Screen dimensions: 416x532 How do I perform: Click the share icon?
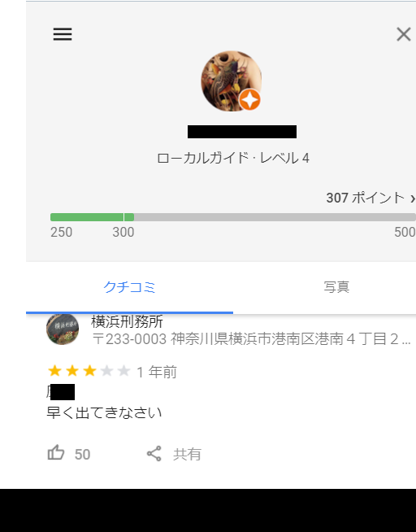[154, 454]
